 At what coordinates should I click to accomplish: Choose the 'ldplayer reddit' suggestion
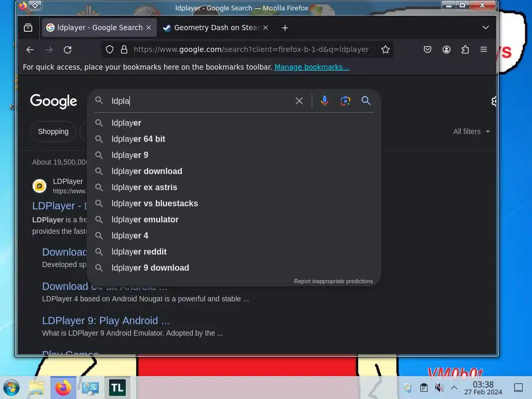pos(234,252)
